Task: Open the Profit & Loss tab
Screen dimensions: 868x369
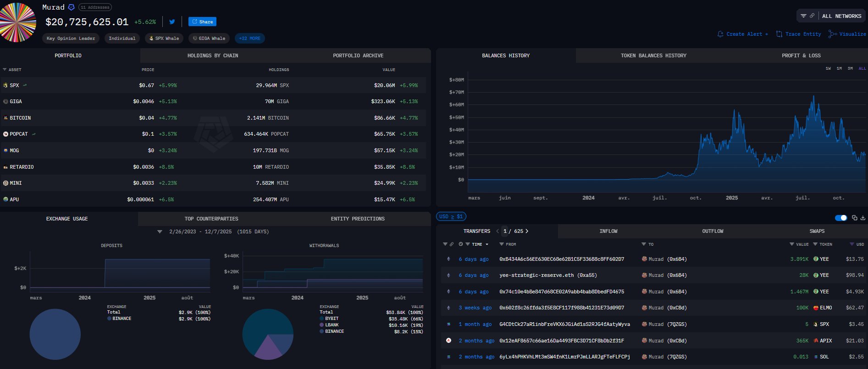Action: 801,55
